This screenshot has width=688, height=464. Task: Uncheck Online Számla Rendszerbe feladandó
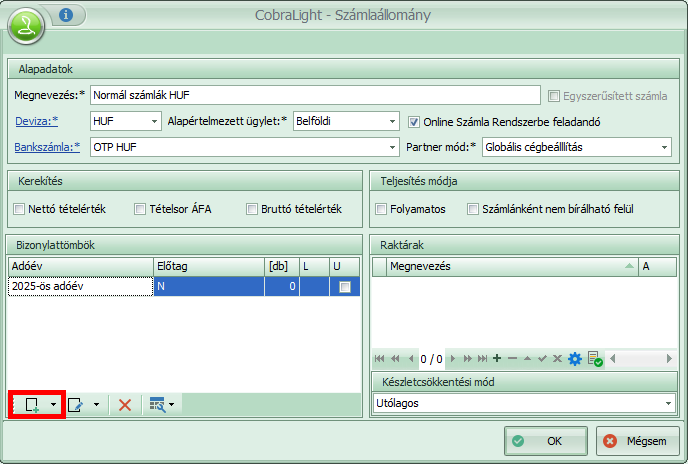point(415,121)
